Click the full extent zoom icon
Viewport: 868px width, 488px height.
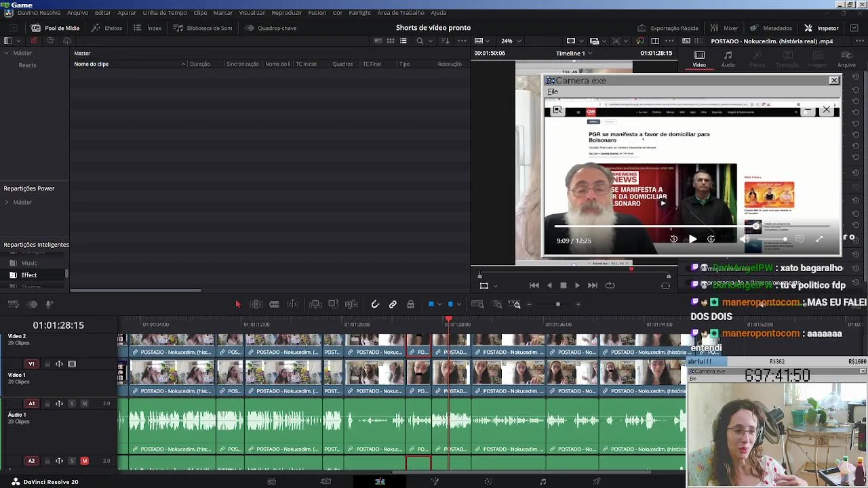click(x=477, y=304)
